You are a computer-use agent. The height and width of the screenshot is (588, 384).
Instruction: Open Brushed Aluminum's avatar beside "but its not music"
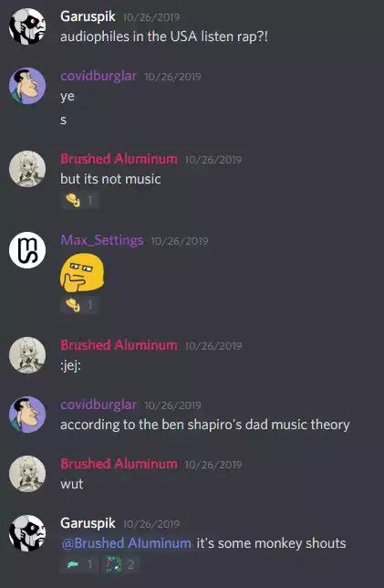click(x=27, y=168)
